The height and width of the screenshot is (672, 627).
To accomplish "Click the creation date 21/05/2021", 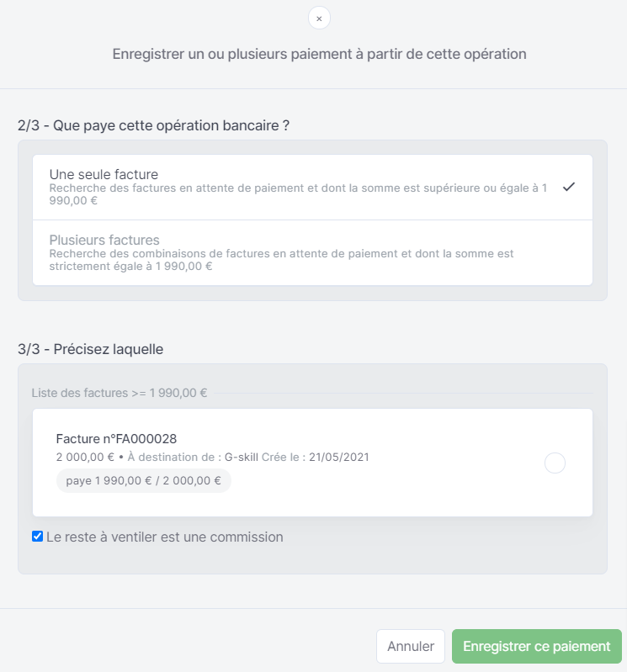I will coord(339,458).
